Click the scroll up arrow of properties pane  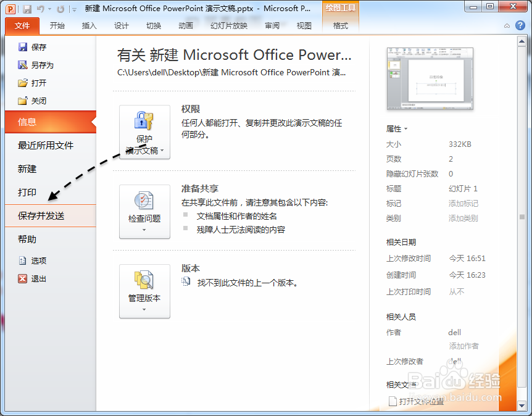[x=522, y=41]
